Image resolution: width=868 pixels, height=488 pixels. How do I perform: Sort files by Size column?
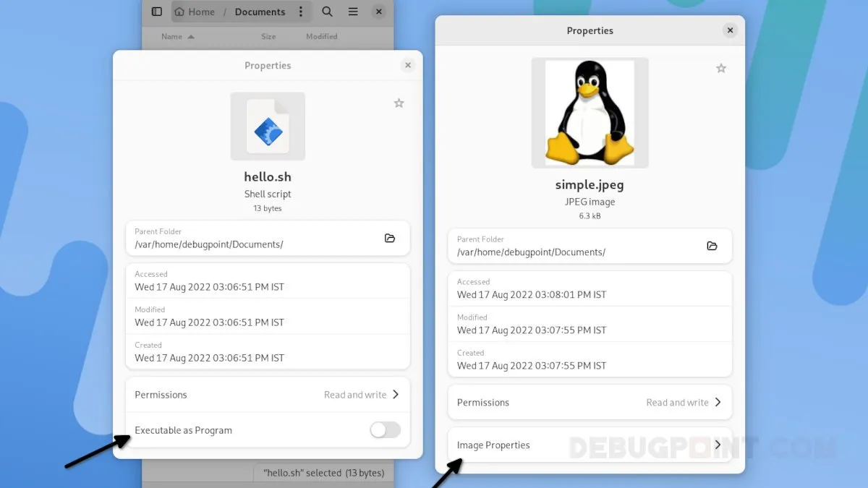[268, 36]
